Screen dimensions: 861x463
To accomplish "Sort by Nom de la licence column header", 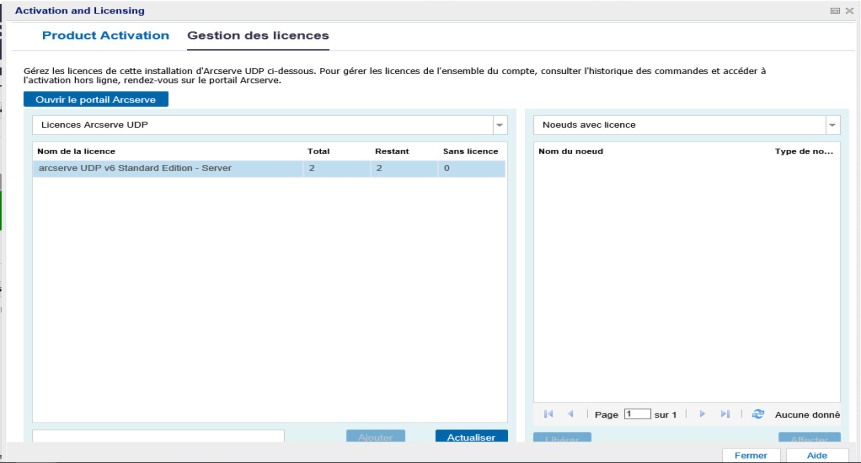I will click(76, 151).
